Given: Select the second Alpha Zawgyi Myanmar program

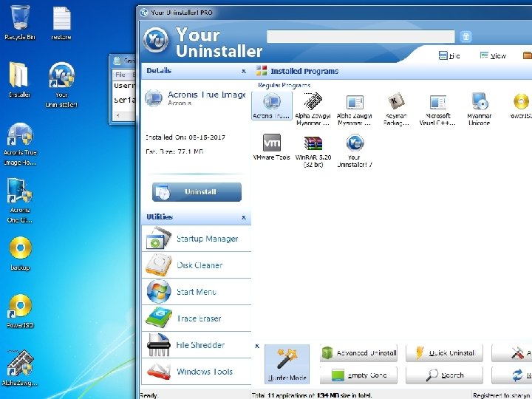Looking at the screenshot, I should [355, 109].
